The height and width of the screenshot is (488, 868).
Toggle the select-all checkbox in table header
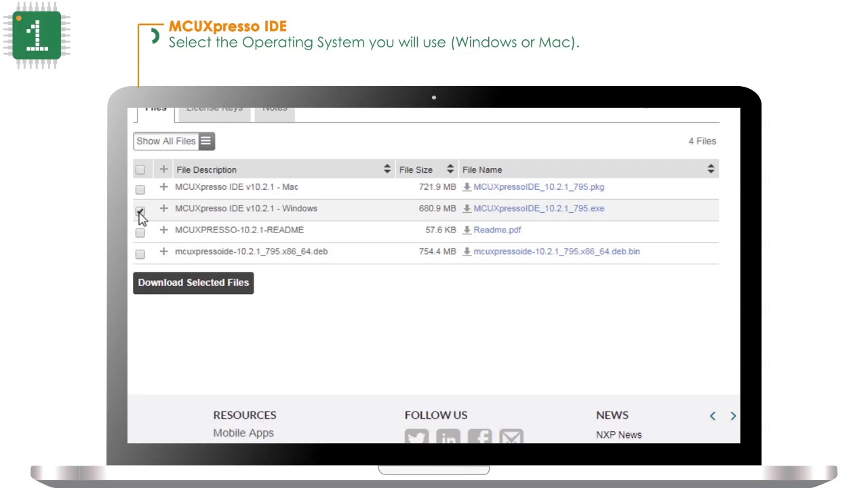140,170
